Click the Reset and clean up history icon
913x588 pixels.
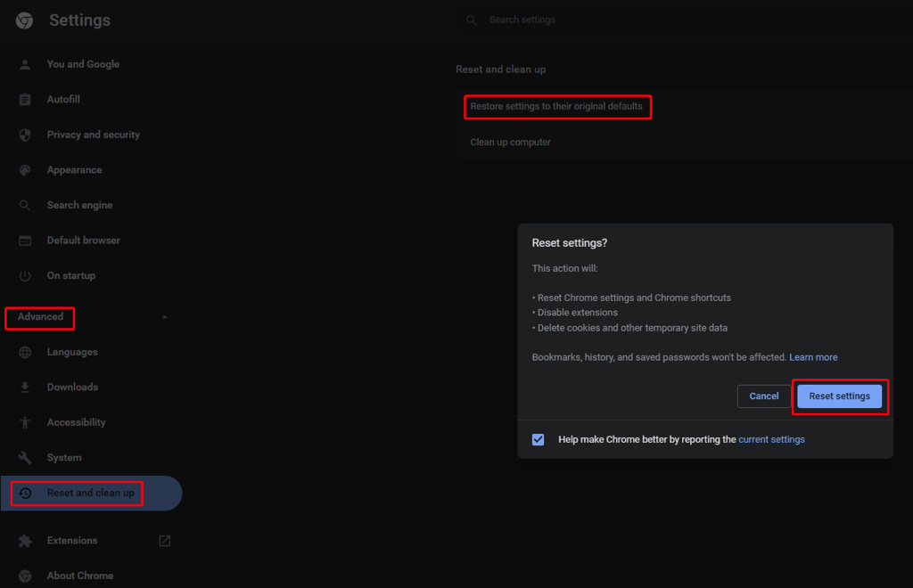pyautogui.click(x=25, y=494)
